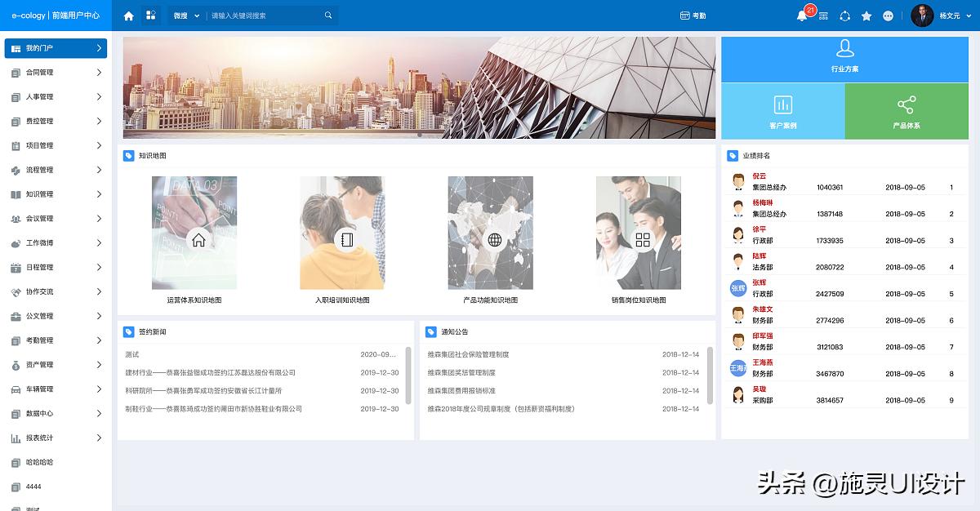Click the chat bubble icon in header
980x511 pixels.
tap(889, 16)
